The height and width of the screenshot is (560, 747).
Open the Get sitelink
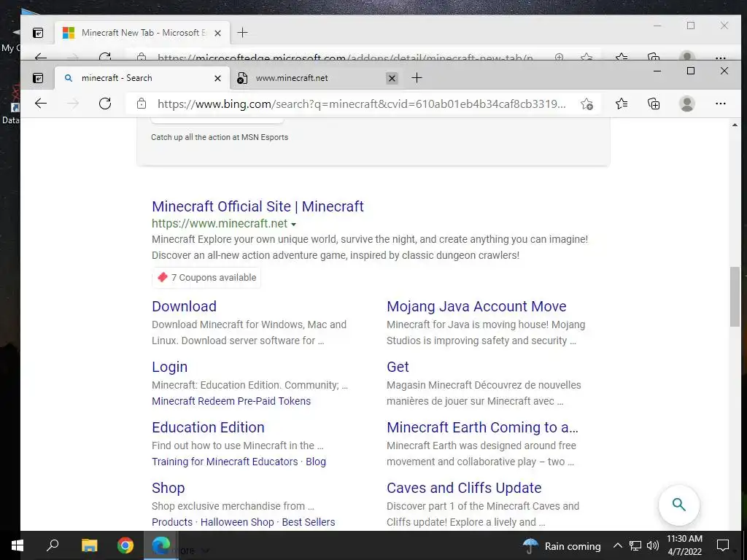tap(398, 367)
